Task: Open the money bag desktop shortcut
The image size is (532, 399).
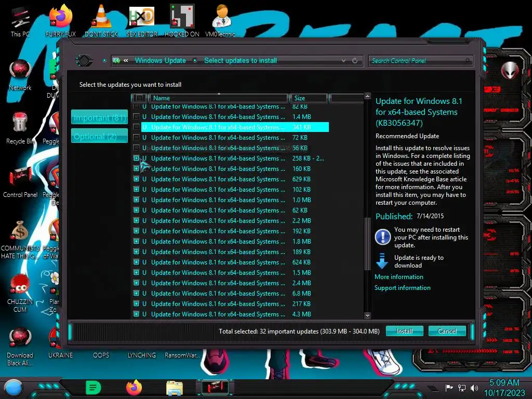Action: 20,240
